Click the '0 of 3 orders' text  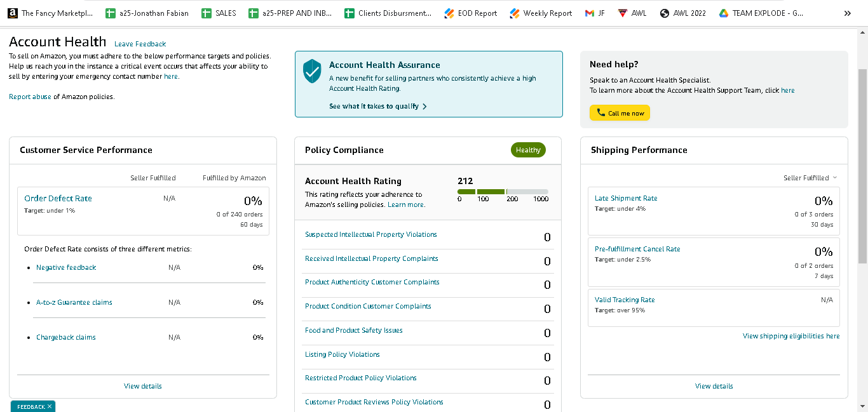click(x=814, y=215)
